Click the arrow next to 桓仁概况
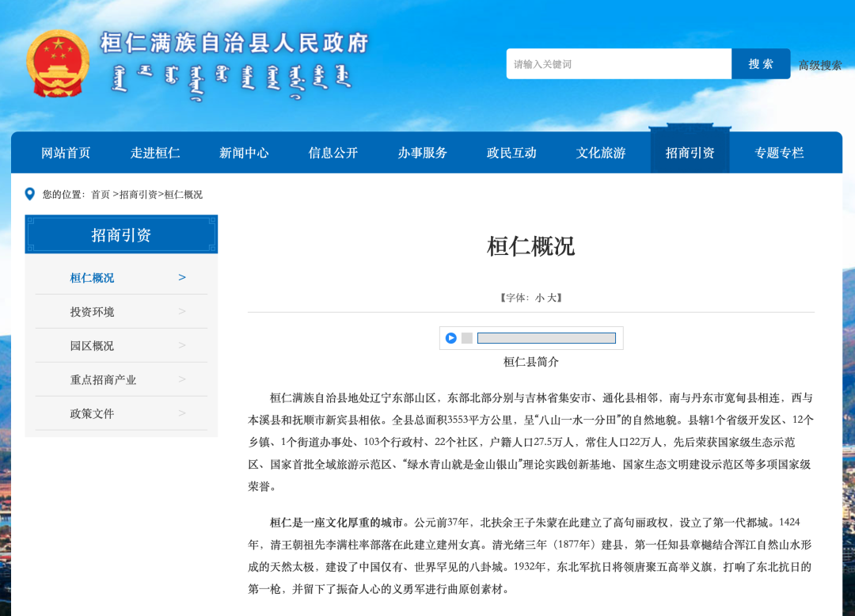Image resolution: width=855 pixels, height=616 pixels. [182, 277]
